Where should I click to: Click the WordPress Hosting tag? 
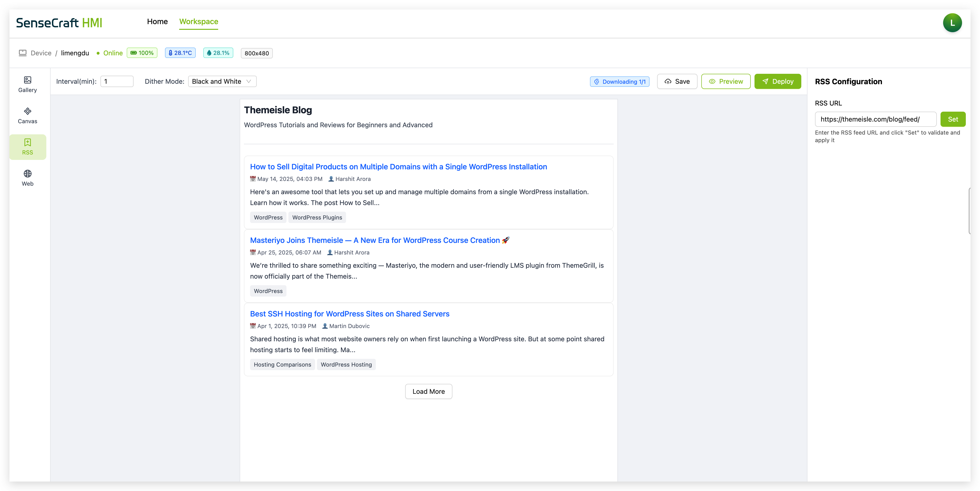click(346, 365)
